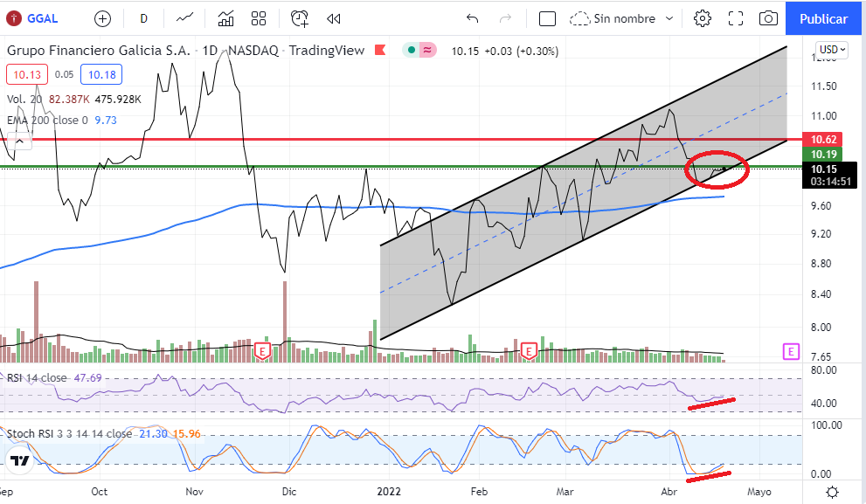Click the 100.00 Stoch RSI scale value
The height and width of the screenshot is (504, 866).
pos(826,425)
